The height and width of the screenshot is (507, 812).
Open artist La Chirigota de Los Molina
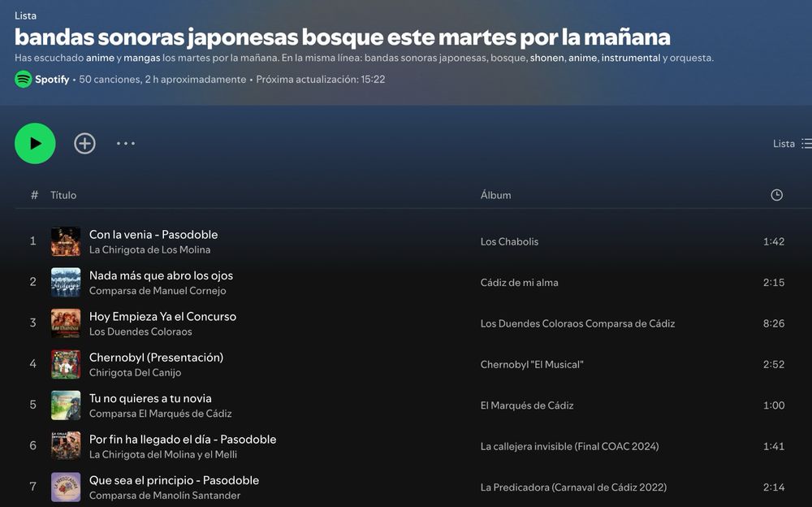[149, 249]
